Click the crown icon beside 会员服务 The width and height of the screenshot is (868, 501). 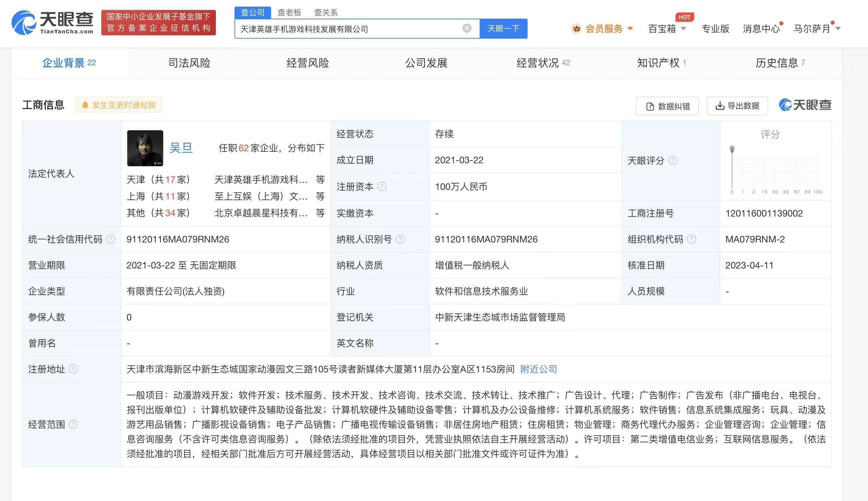[x=577, y=29]
